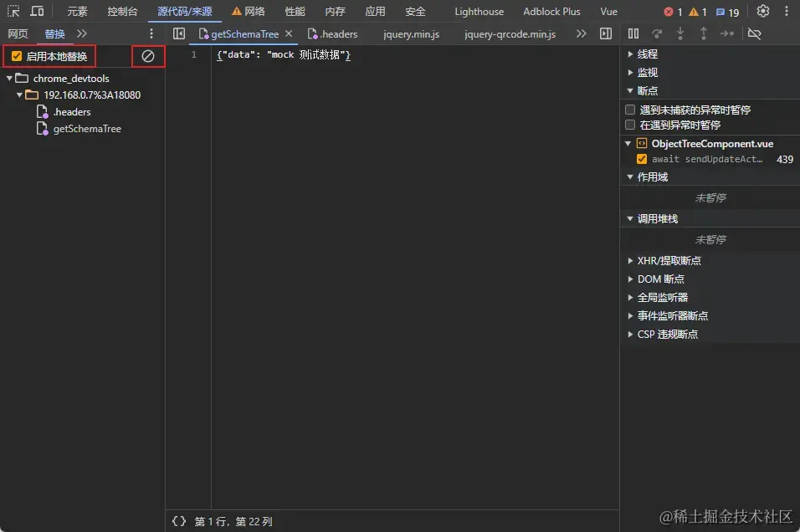800x532 pixels.
Task: Expand 全局监听器 section
Action: 630,298
